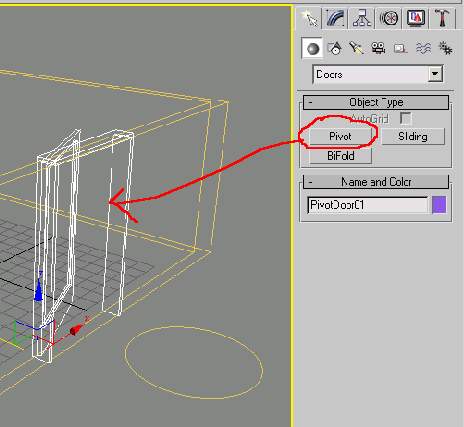Screen dimensions: 464x427
Task: Open the Display panel tab
Action: pos(416,18)
